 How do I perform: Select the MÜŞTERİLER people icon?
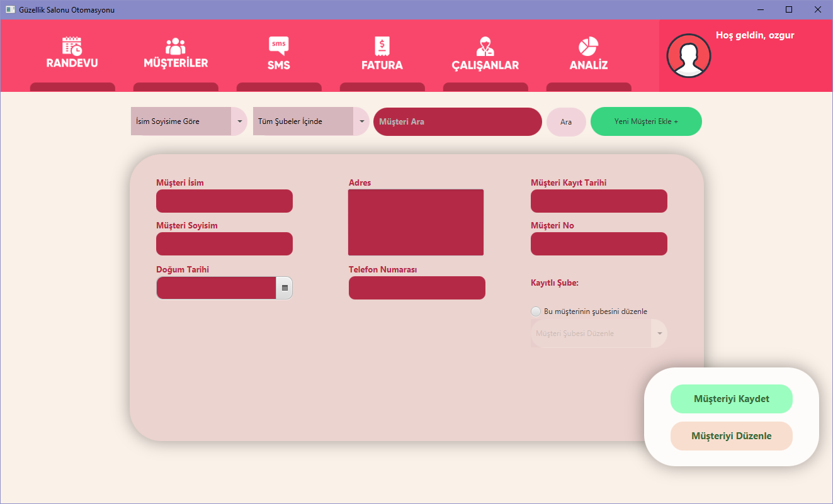175,46
